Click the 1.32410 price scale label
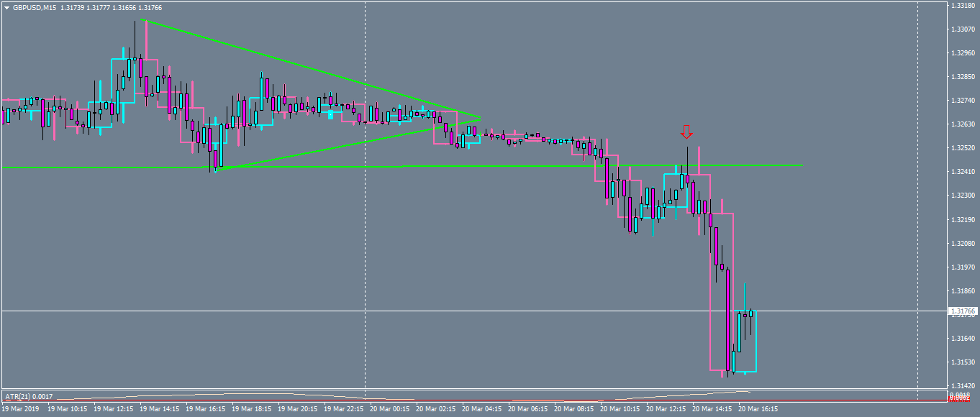This screenshot has height=417, width=980. (963, 172)
